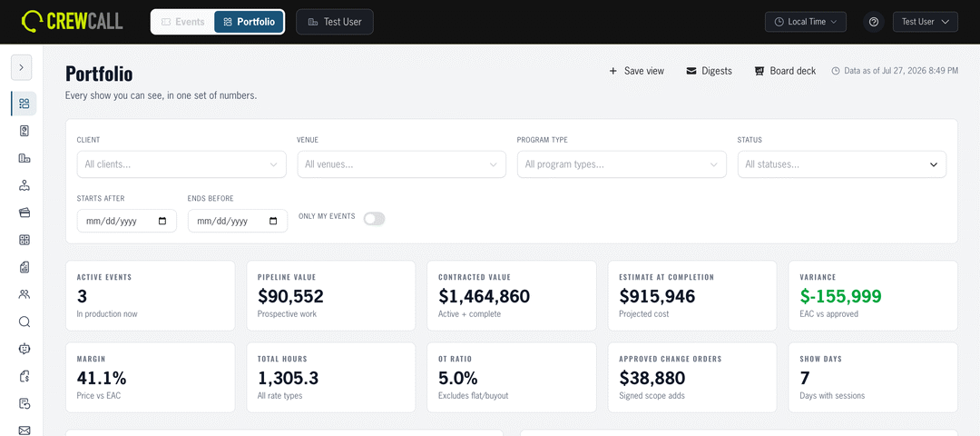Click the Starts After date field
This screenshot has height=436, width=980.
click(127, 221)
